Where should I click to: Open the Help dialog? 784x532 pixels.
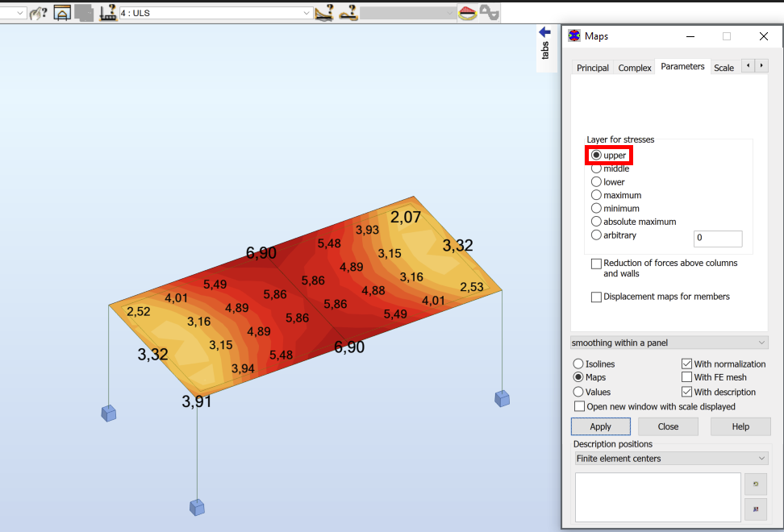(740, 426)
